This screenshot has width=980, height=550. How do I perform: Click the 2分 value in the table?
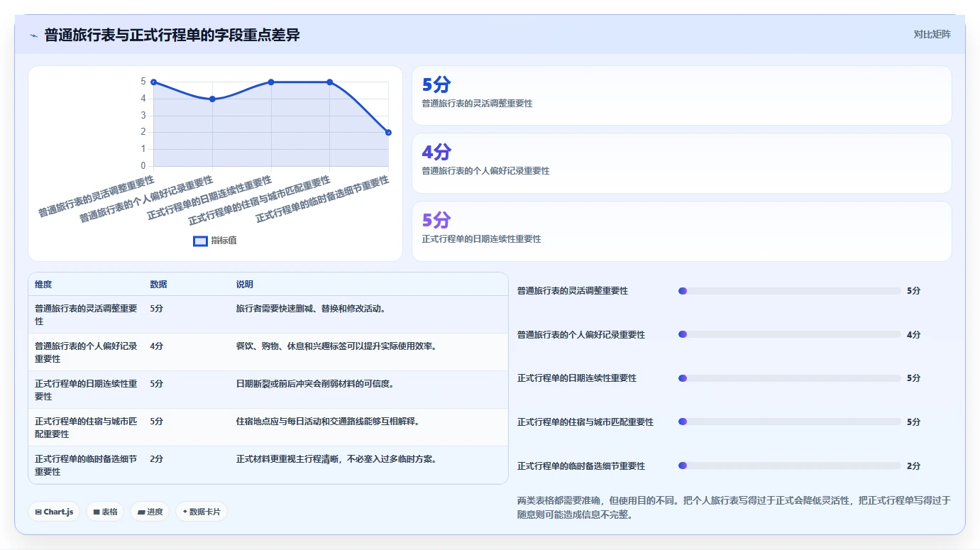156,459
